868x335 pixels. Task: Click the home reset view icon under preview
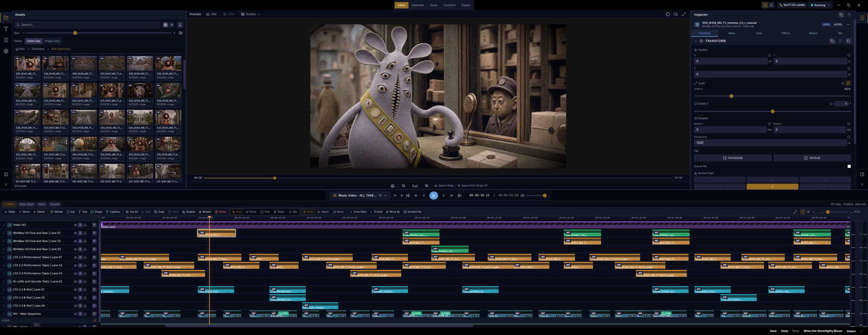[393, 186]
